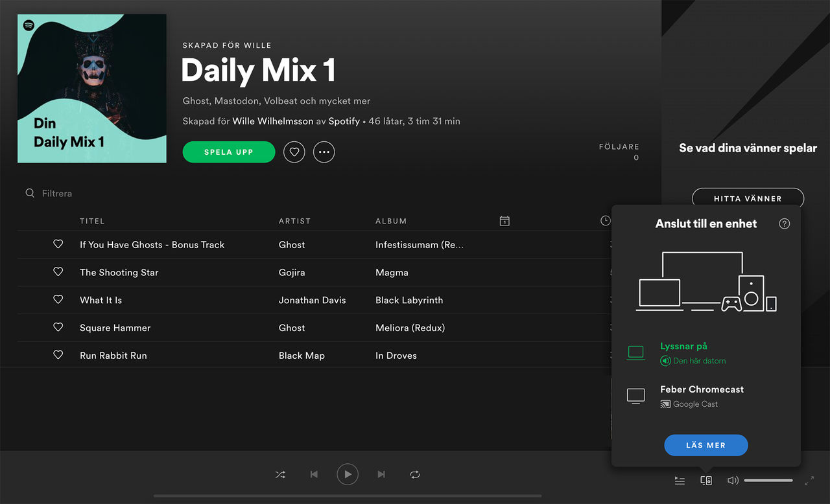
Task: Click the volume slider bar
Action: (x=768, y=481)
